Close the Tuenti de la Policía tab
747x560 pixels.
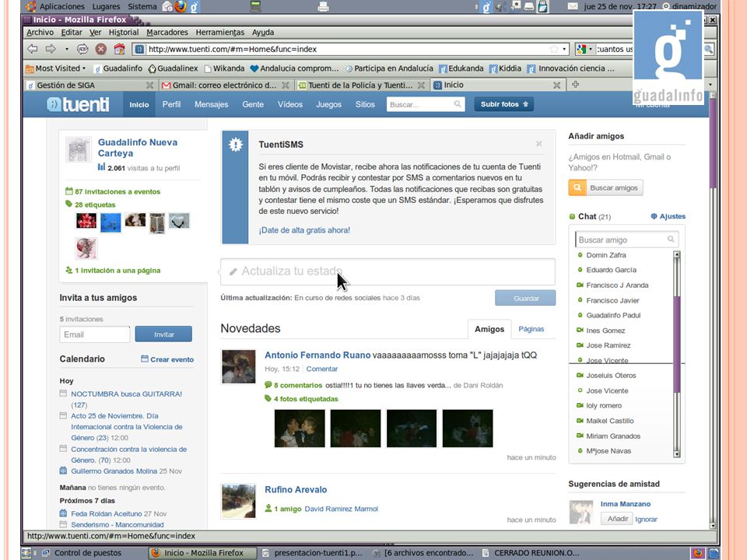(421, 86)
